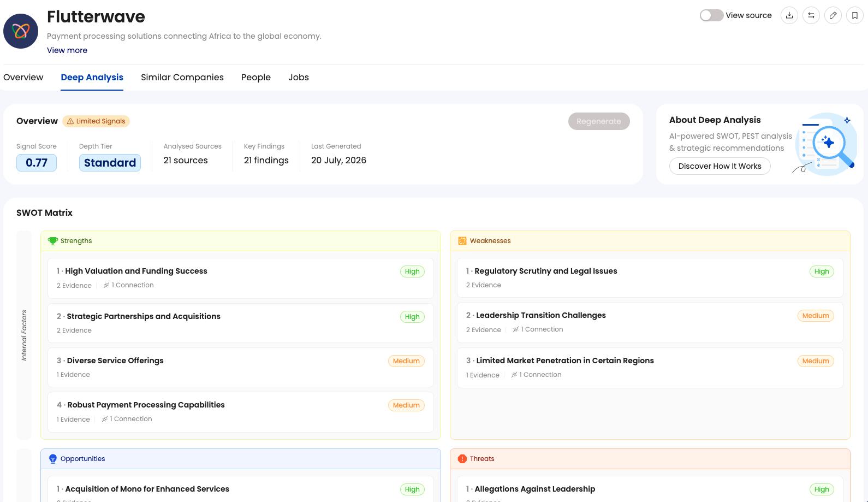Open Strategic Partnerships and Acquisitions card
This screenshot has height=502, width=868.
click(x=241, y=323)
